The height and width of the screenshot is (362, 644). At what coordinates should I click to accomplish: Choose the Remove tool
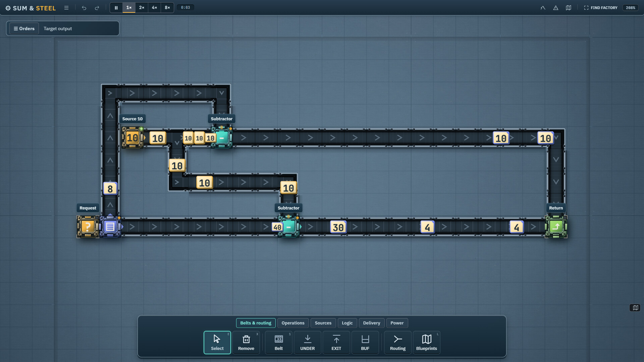pyautogui.click(x=246, y=343)
